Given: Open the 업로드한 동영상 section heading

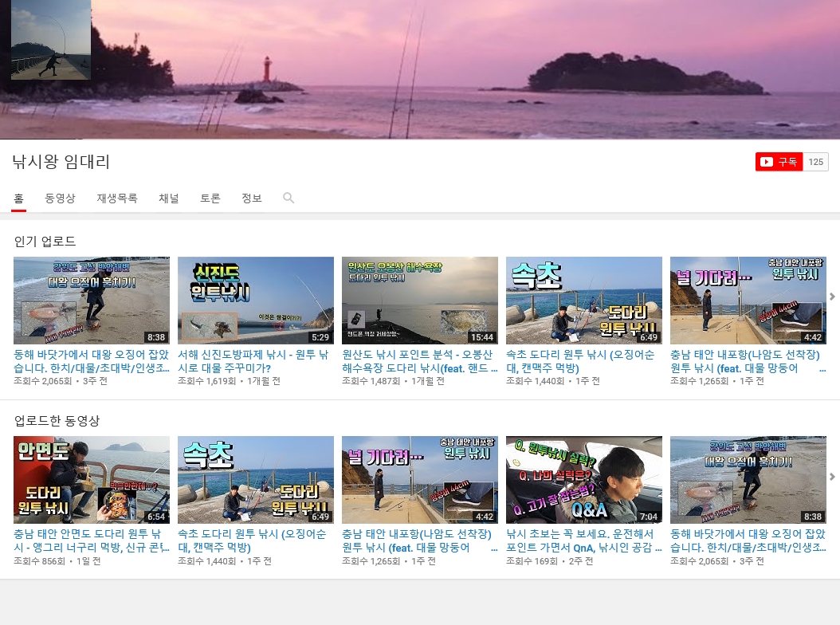Looking at the screenshot, I should click(x=57, y=420).
